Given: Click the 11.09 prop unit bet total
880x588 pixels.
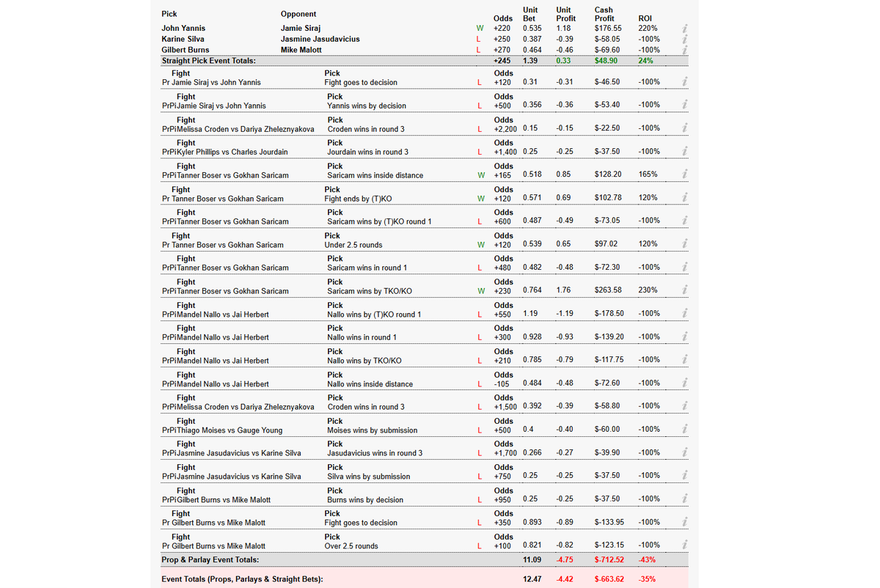Looking at the screenshot, I should 532,560.
